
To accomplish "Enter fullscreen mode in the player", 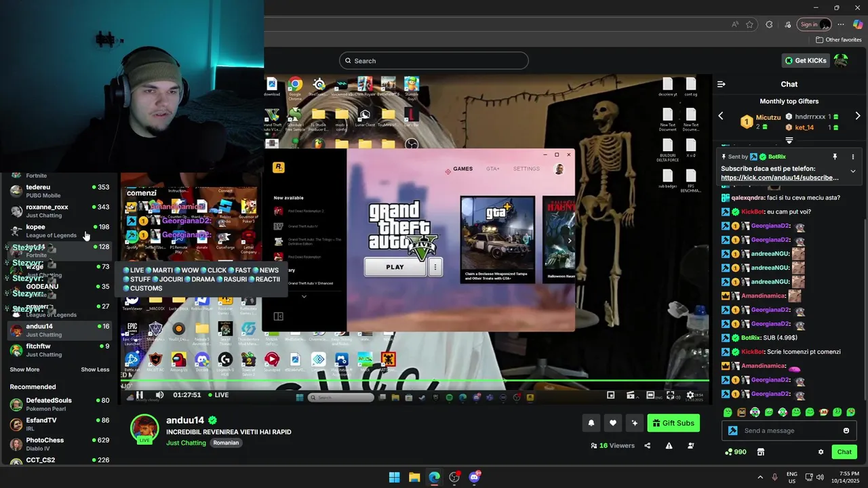I will point(670,395).
